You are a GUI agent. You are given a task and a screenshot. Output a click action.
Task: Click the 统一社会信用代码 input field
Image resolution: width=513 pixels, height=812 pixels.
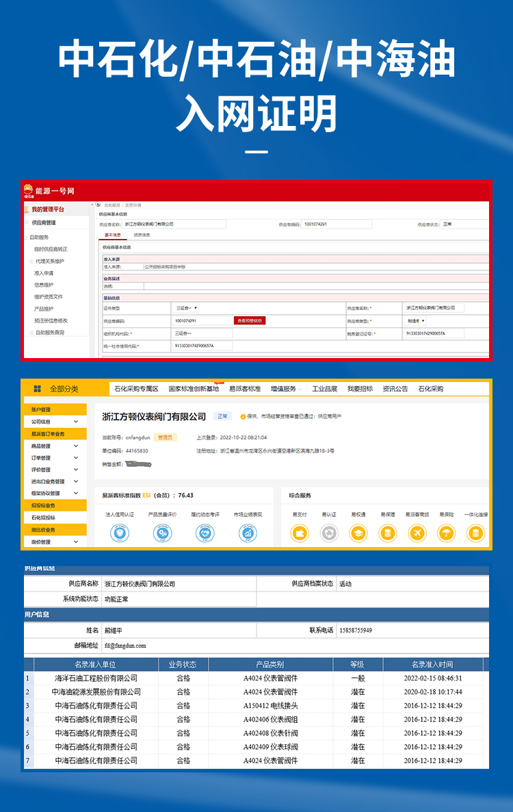tap(202, 346)
